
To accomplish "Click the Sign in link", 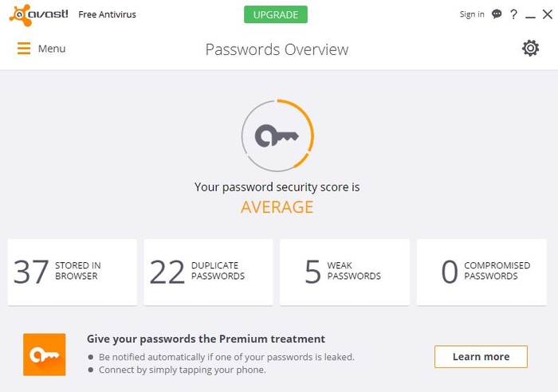I will point(472,14).
